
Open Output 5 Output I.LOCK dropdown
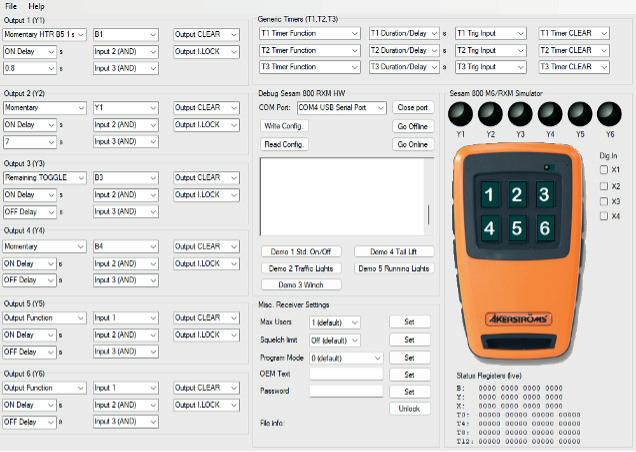pyautogui.click(x=206, y=335)
